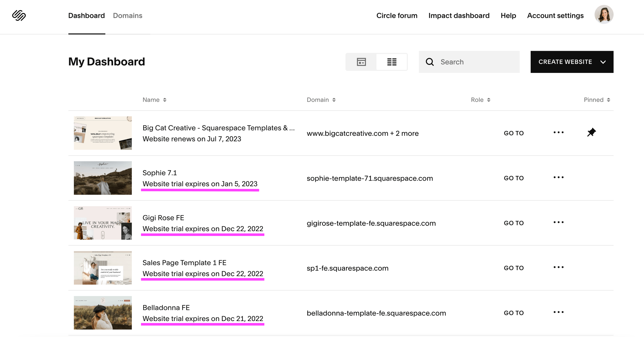This screenshot has height=337, width=644.
Task: Switch to list view layout icon
Action: point(392,62)
